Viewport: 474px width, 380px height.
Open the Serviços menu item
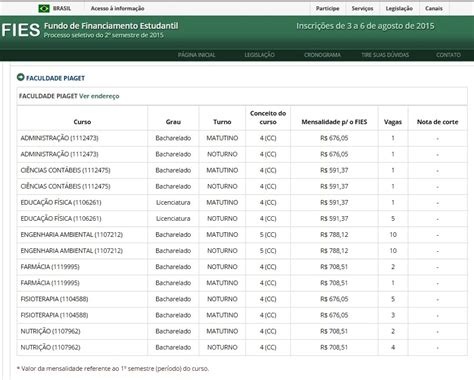[362, 8]
